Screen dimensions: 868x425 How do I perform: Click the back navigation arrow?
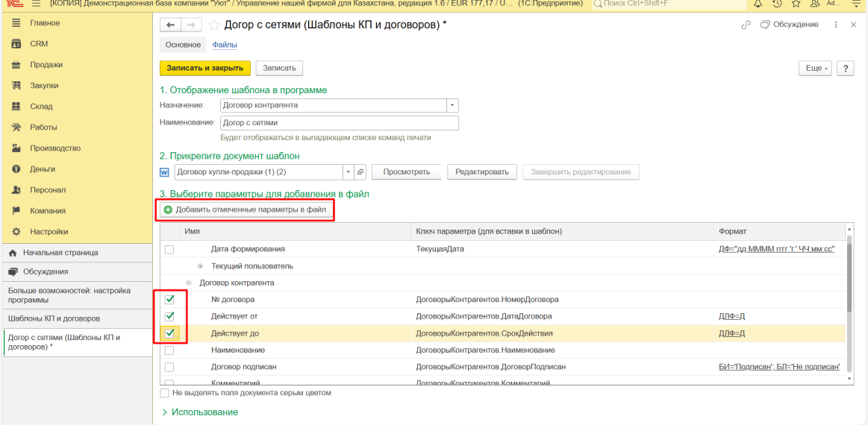(x=171, y=25)
